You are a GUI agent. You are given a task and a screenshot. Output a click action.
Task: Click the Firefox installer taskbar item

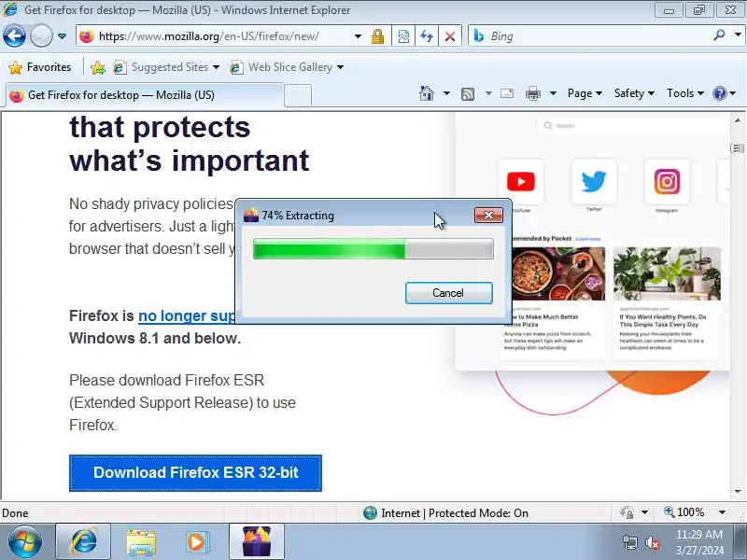257,542
